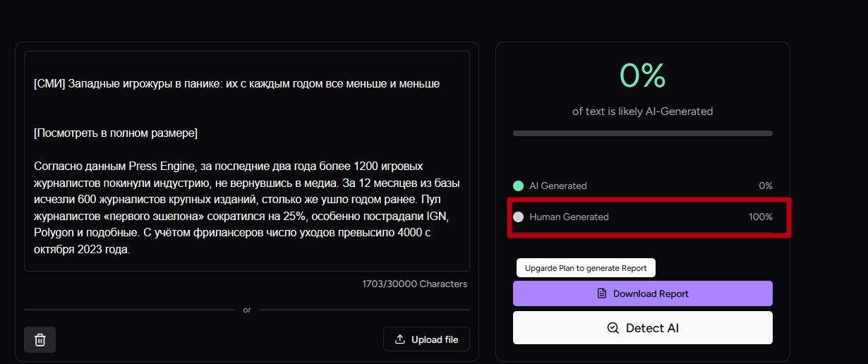Image resolution: width=868 pixels, height=364 pixels.
Task: Click the AI-generated percentage progress bar
Action: coord(642,133)
